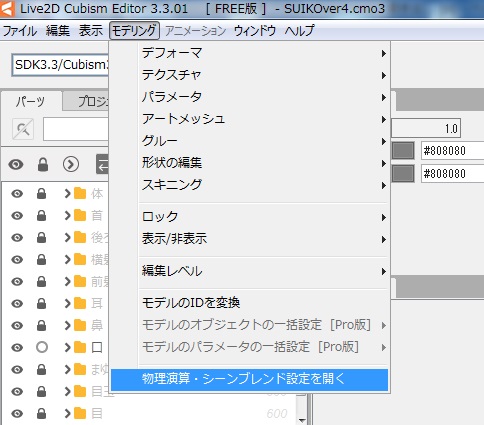The image size is (484, 425).
Task: Expand the 目 folder
Action: tap(67, 414)
